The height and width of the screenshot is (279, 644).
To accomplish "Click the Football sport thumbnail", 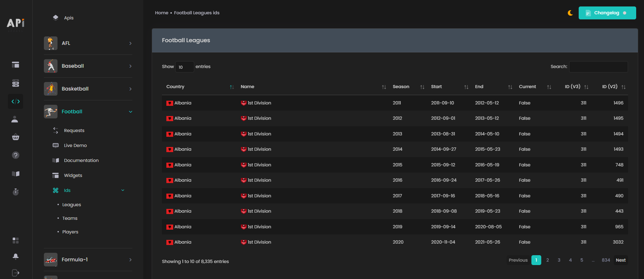I will [51, 112].
